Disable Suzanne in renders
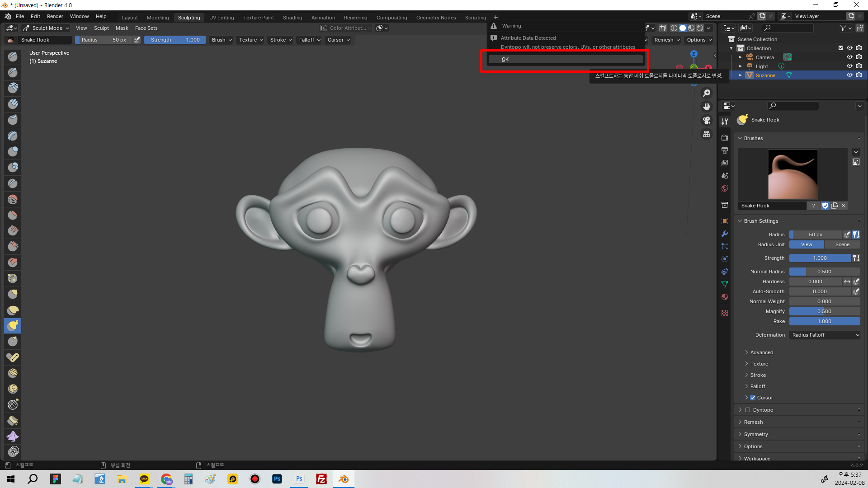This screenshot has width=868, height=488. (859, 75)
